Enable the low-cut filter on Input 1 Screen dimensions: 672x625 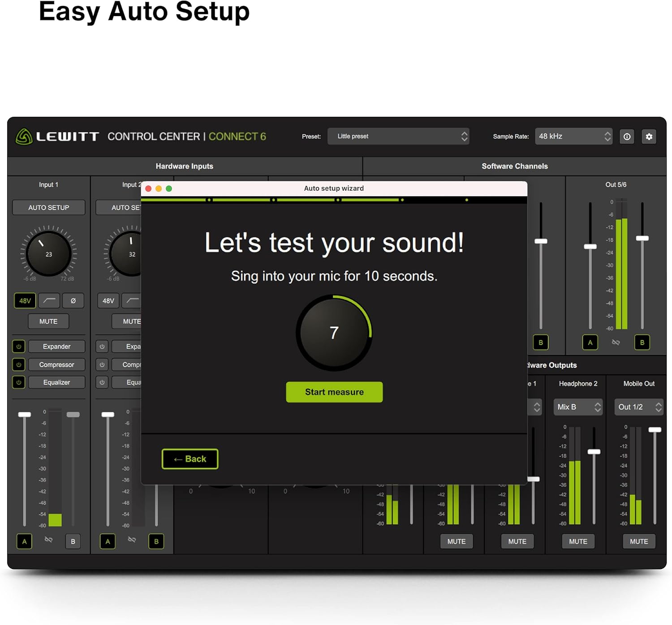[x=49, y=300]
